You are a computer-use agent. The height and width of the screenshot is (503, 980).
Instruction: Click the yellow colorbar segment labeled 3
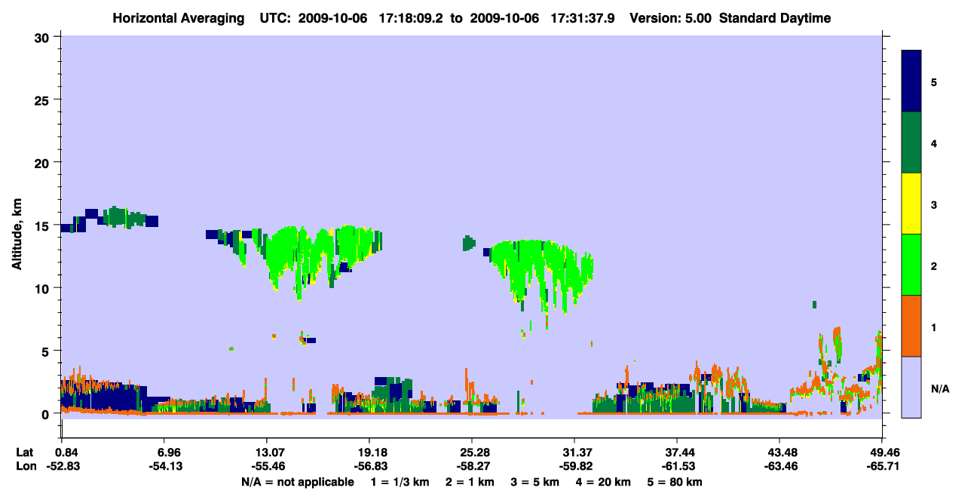pos(911,204)
